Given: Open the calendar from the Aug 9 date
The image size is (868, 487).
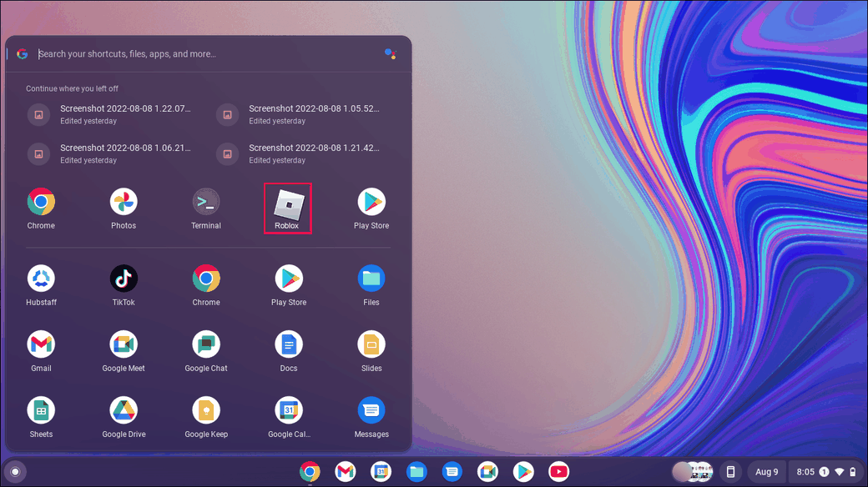Looking at the screenshot, I should tap(766, 472).
